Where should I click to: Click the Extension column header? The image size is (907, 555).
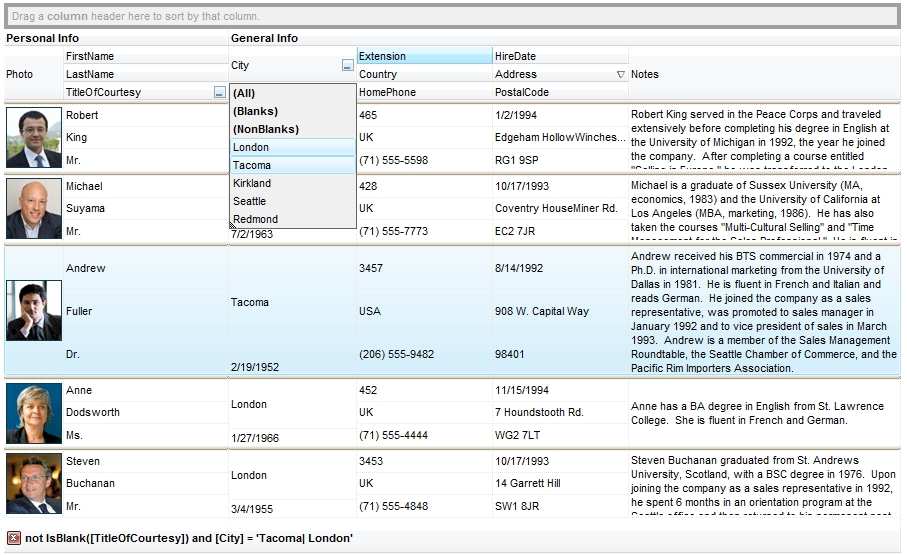[x=424, y=57]
